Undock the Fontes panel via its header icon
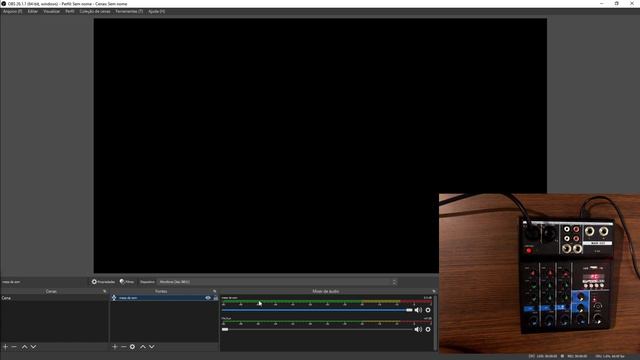Image resolution: width=640 pixels, height=360 pixels. coord(214,291)
